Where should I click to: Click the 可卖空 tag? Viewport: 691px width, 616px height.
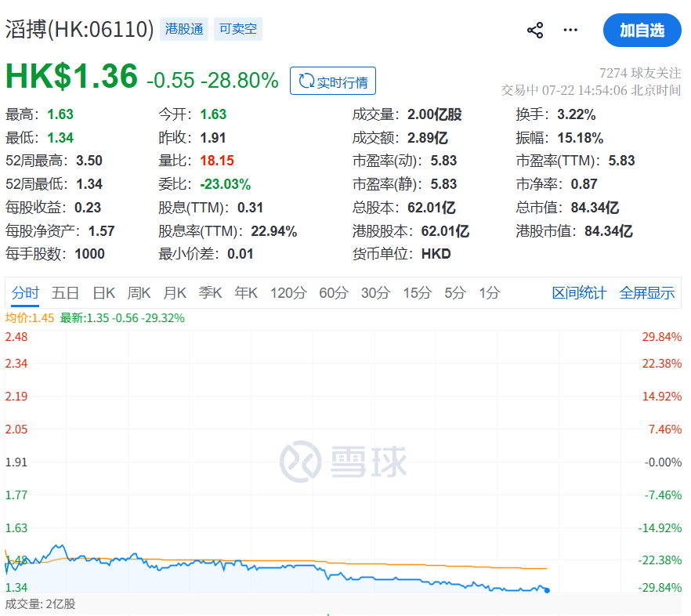(x=238, y=29)
